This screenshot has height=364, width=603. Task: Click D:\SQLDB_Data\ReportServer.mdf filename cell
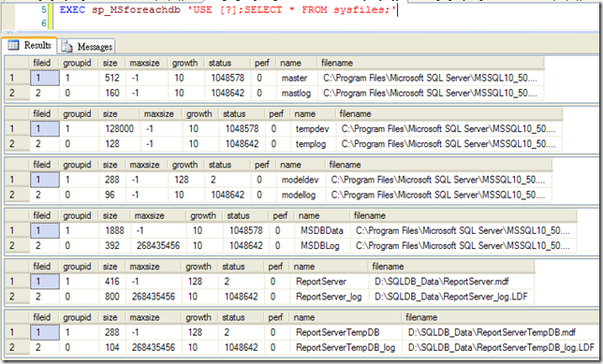pos(451,282)
